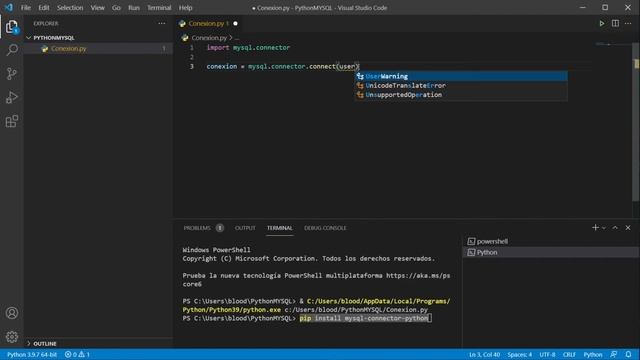This screenshot has height=360, width=640.
Task: Click the feedback icon in status bar
Action: pyautogui.click(x=614, y=354)
